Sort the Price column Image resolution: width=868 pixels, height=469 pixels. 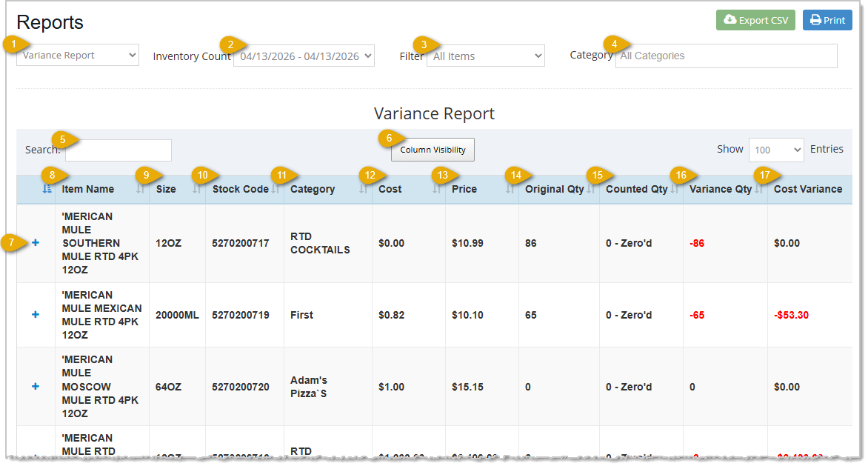[464, 189]
